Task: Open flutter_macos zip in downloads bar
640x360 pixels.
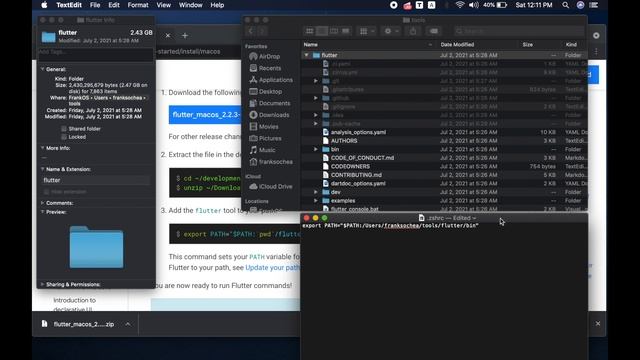Action: (78, 324)
